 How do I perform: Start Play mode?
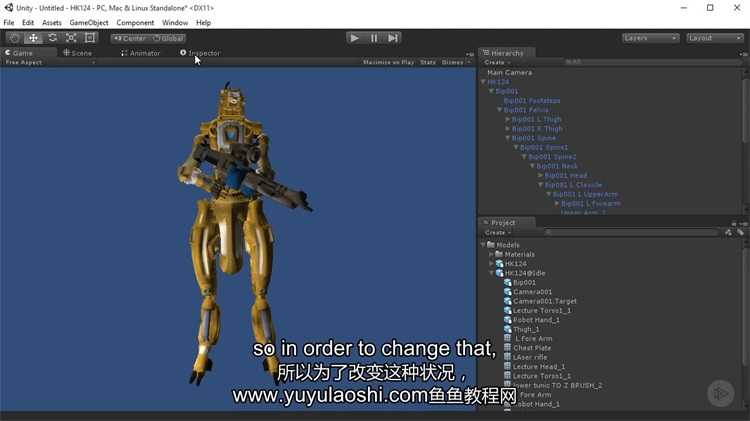(x=354, y=38)
